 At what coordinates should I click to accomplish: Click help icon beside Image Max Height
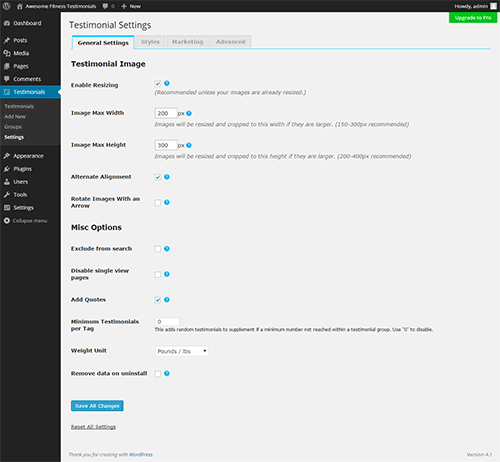189,145
